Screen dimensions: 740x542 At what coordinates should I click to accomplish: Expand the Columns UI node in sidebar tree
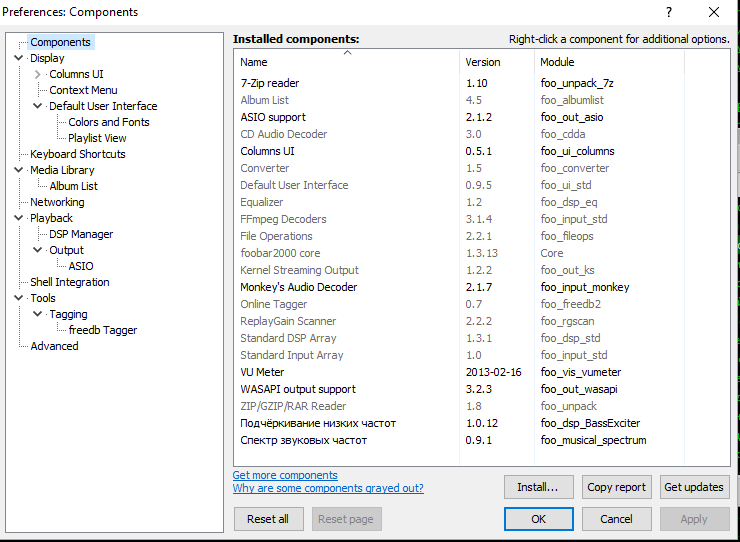pyautogui.click(x=38, y=74)
